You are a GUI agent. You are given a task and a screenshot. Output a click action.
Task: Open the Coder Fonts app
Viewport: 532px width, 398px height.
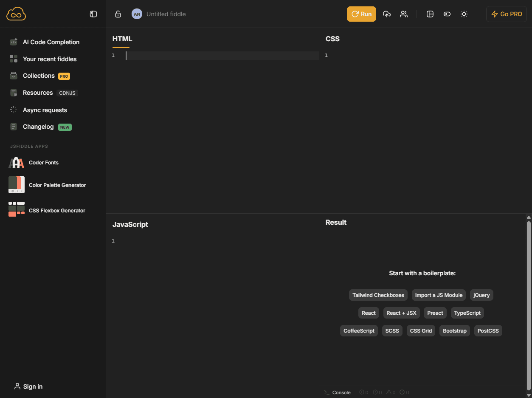tap(44, 163)
